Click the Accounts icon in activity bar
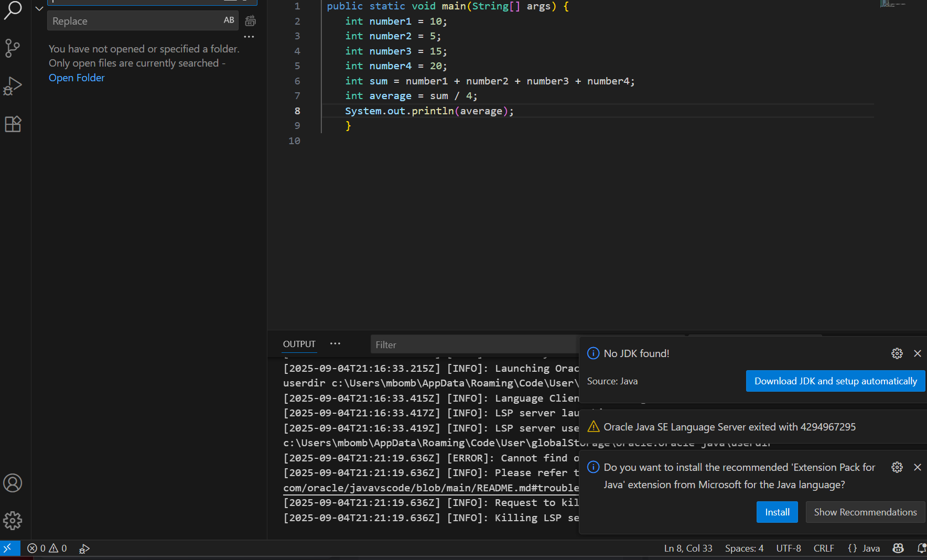927x560 pixels. point(13,483)
